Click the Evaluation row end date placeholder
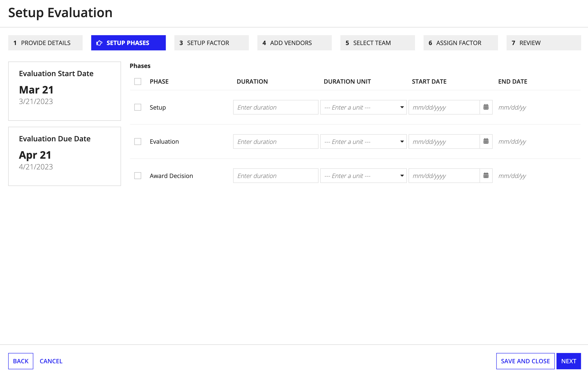This screenshot has width=588, height=374. pos(512,142)
